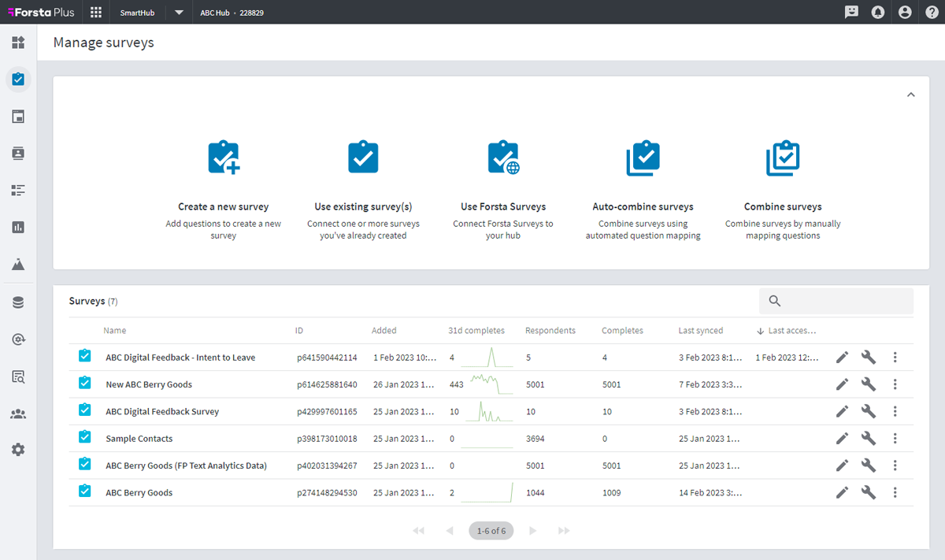Open wrench settings for ABC Digital Feedback Survey
The width and height of the screenshot is (945, 560).
pos(869,411)
